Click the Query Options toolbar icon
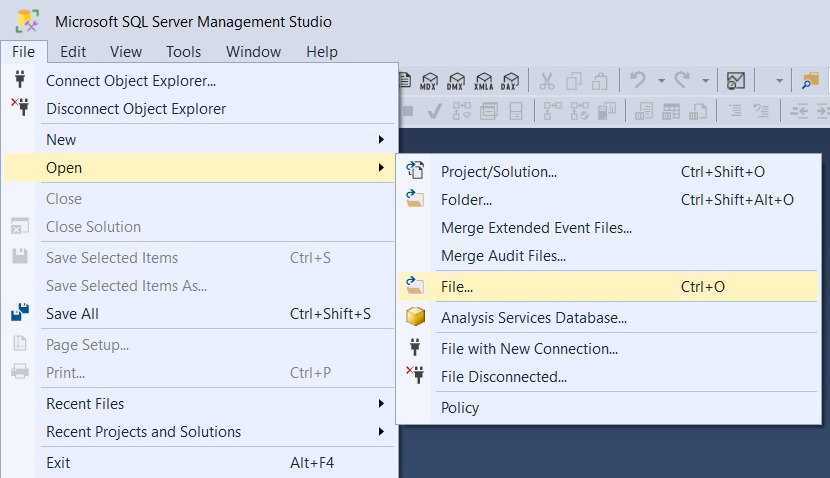 (x=489, y=111)
